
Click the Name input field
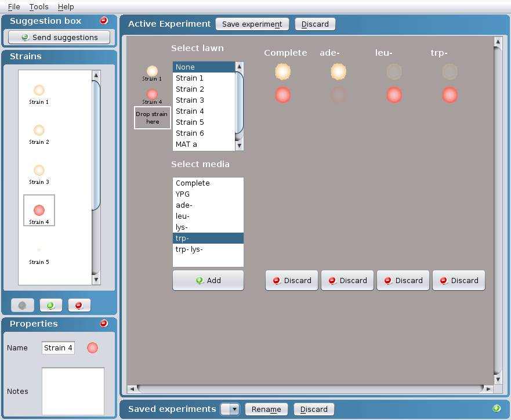pos(59,347)
